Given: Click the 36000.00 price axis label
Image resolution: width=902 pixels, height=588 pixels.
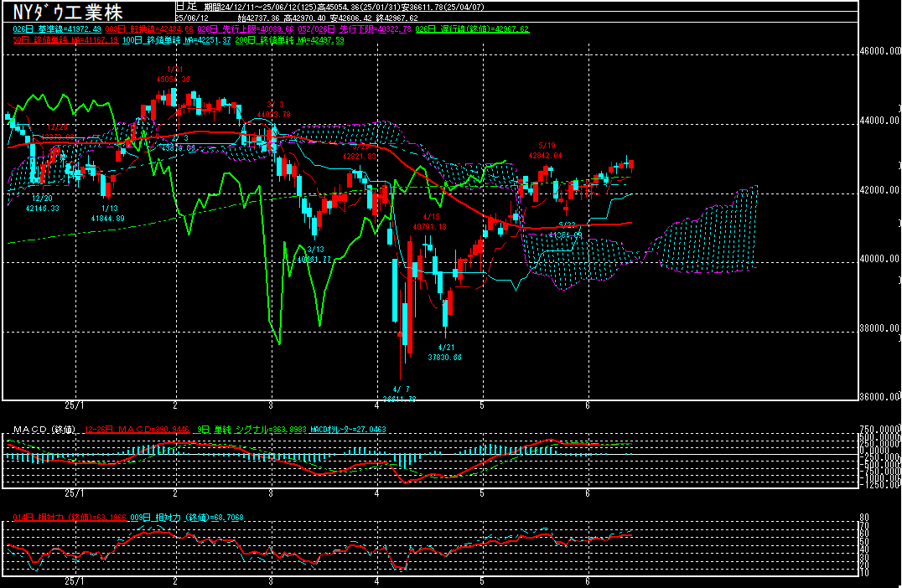Looking at the screenshot, I should click(x=880, y=396).
